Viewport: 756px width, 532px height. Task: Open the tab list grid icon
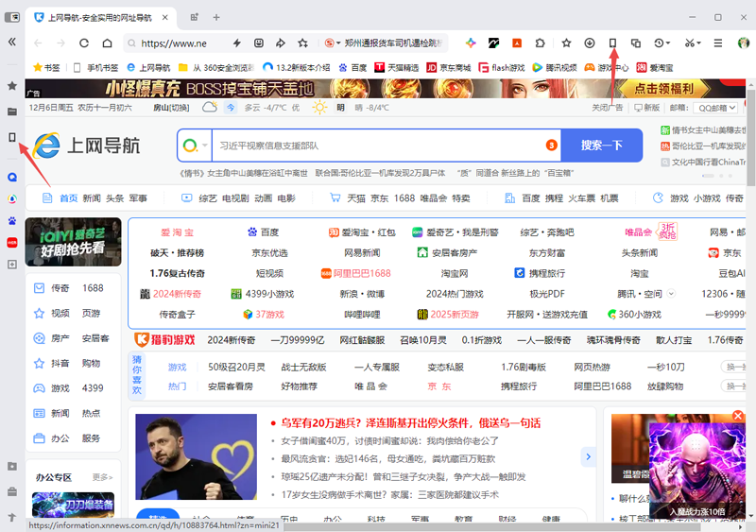(x=195, y=17)
